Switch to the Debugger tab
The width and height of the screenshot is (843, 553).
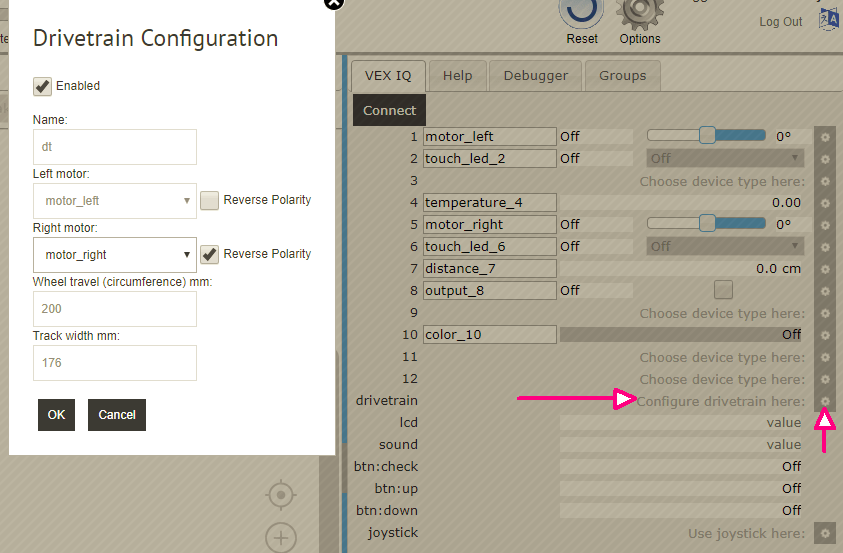pyautogui.click(x=535, y=76)
